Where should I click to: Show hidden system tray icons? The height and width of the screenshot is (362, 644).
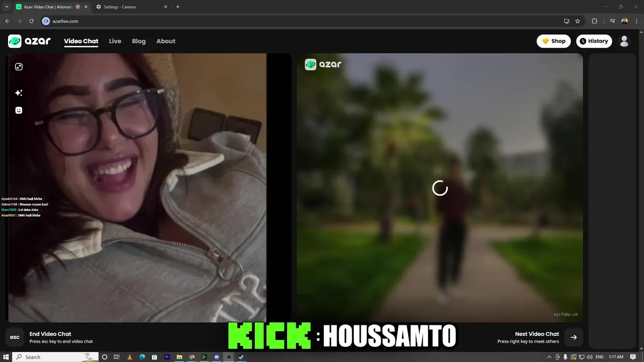549,357
